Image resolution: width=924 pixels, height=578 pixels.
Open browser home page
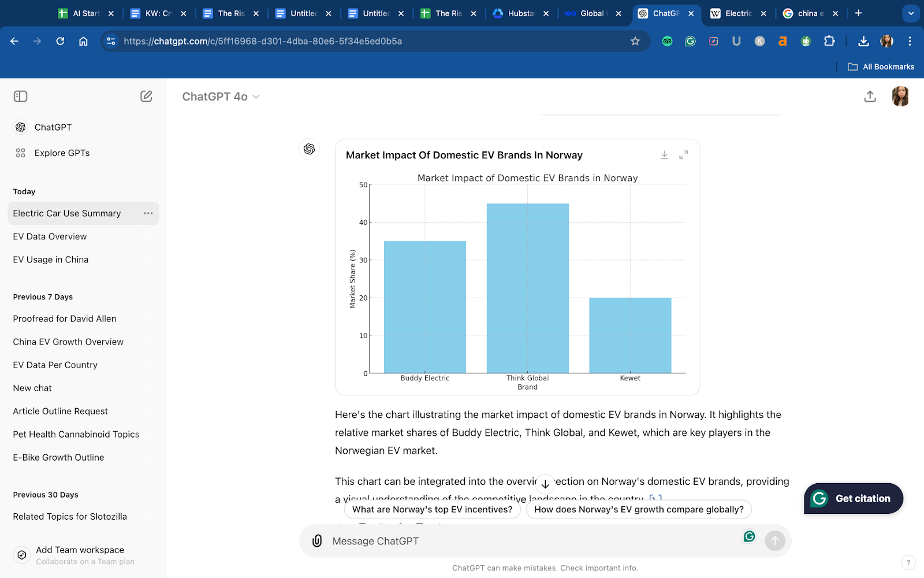(x=83, y=41)
